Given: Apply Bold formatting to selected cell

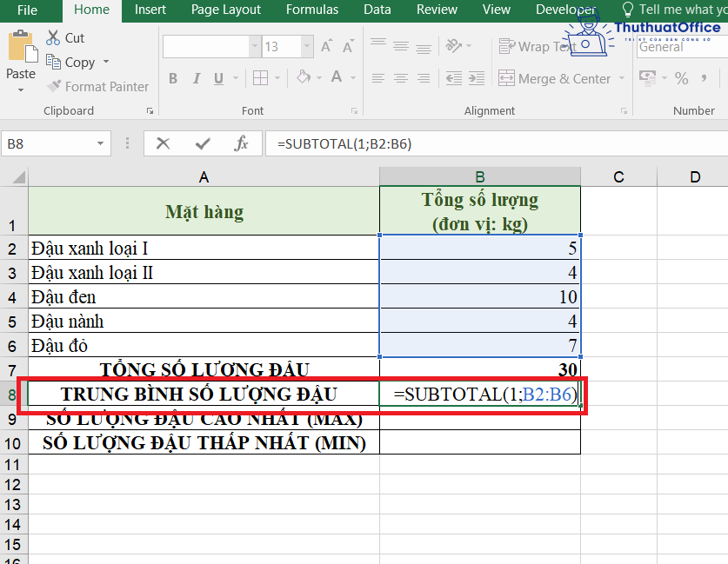Looking at the screenshot, I should [x=172, y=78].
